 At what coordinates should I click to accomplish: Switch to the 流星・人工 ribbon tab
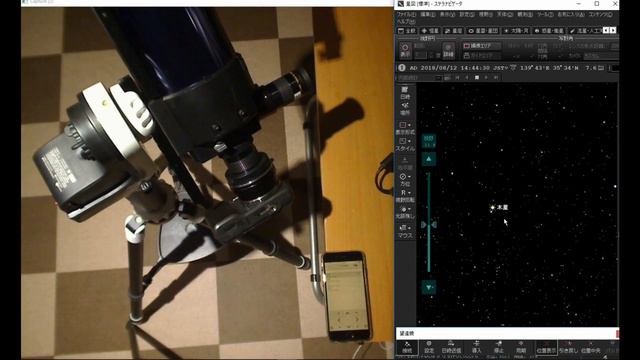pos(586,31)
